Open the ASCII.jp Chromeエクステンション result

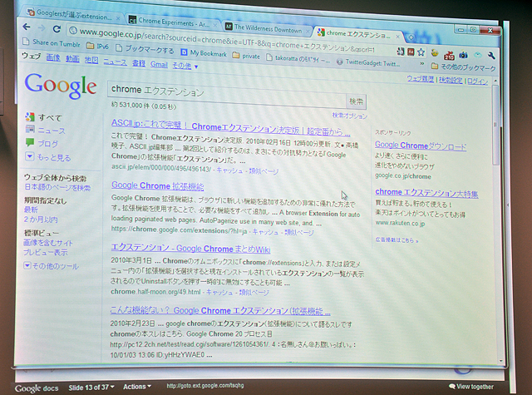pos(230,127)
